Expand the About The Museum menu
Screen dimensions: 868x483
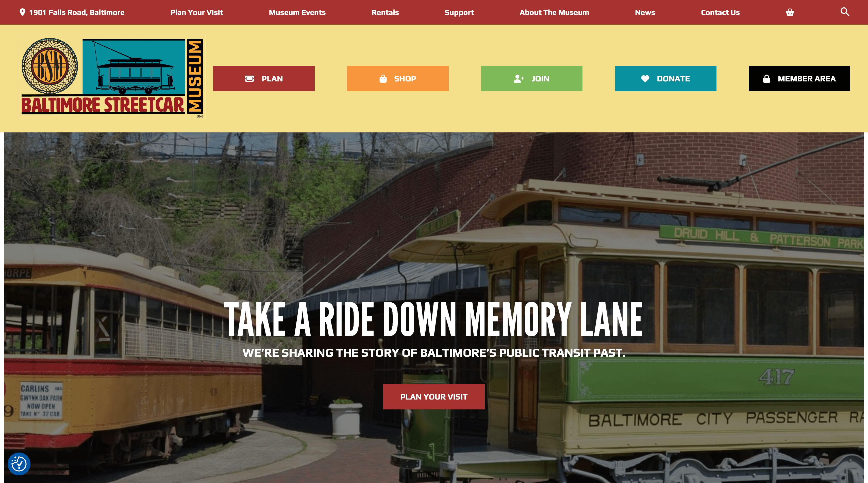pos(554,12)
